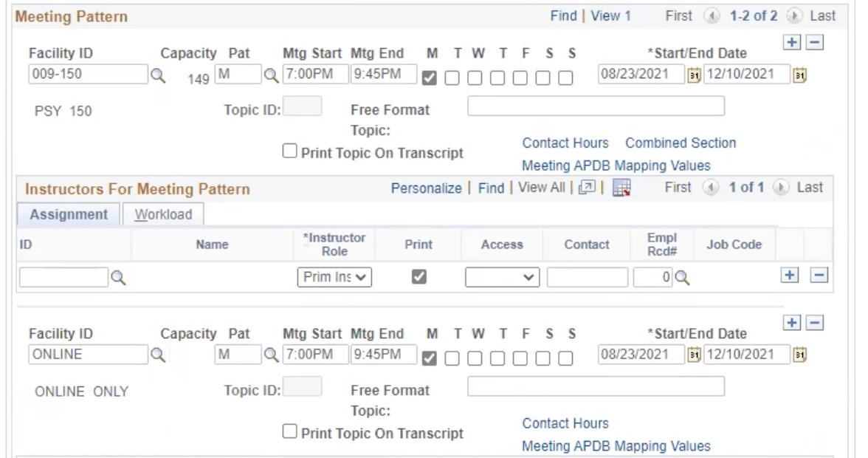868x458 pixels.
Task: Open Contact Hours link for ONLINE meeting
Action: 565,423
